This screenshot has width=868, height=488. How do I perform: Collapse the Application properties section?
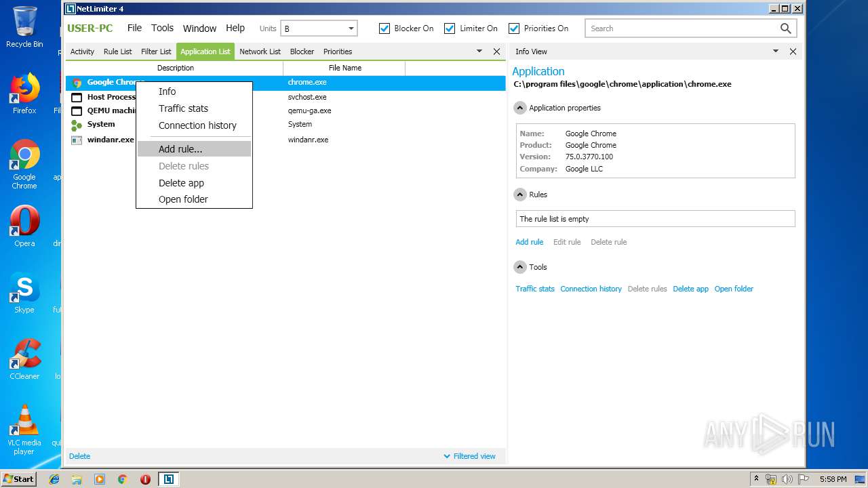point(520,108)
